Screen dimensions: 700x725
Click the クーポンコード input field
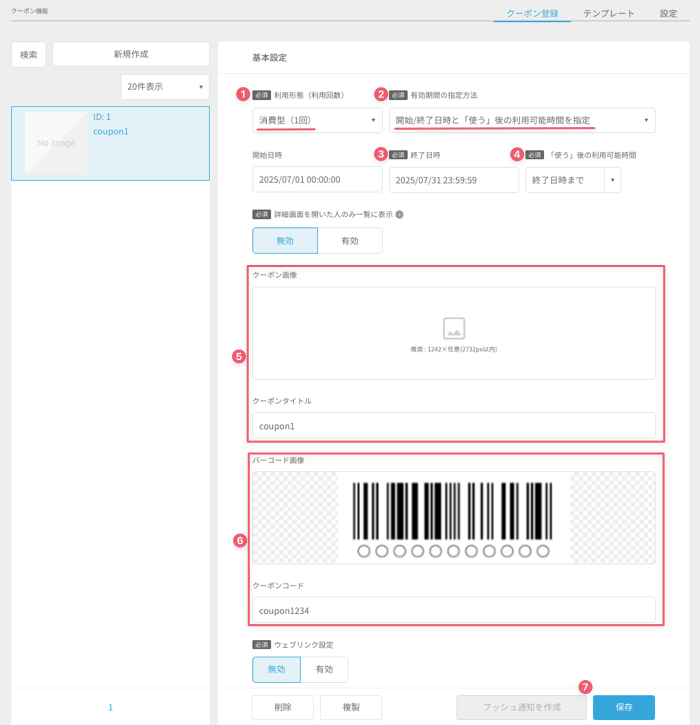(454, 610)
